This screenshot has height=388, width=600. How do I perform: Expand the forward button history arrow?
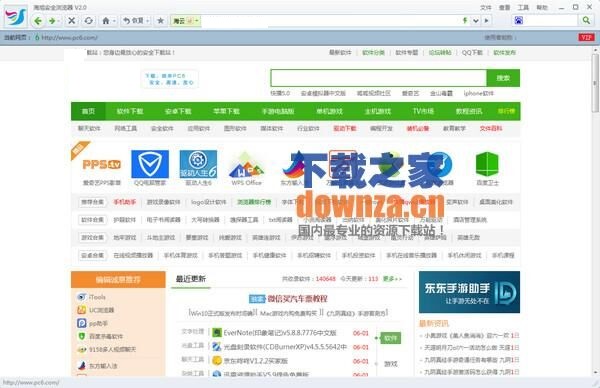[59, 21]
